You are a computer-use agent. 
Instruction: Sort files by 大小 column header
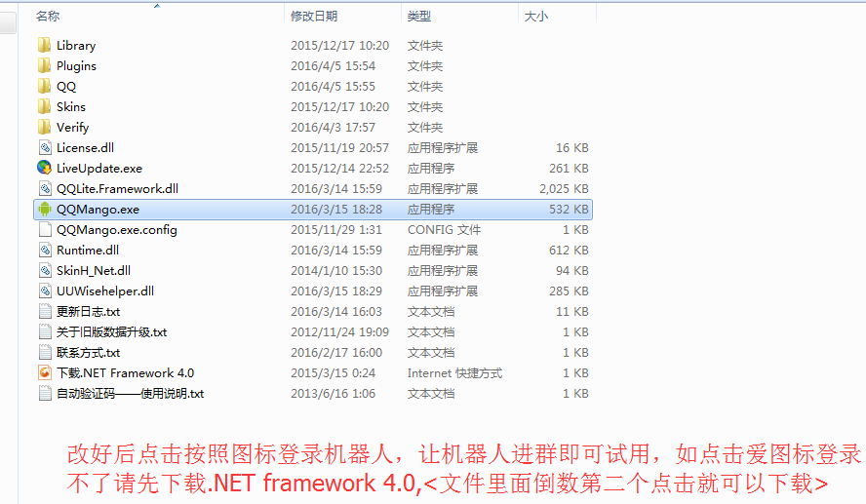point(535,16)
